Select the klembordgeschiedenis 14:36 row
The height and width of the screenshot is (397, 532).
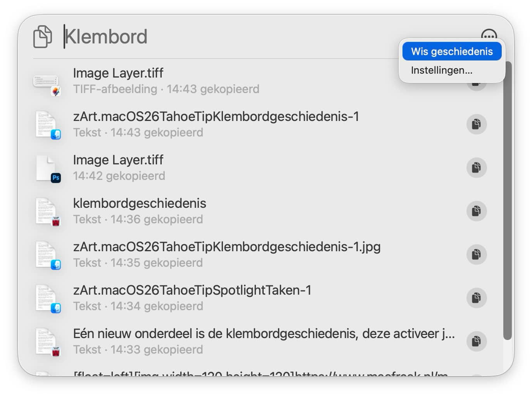coord(233,211)
